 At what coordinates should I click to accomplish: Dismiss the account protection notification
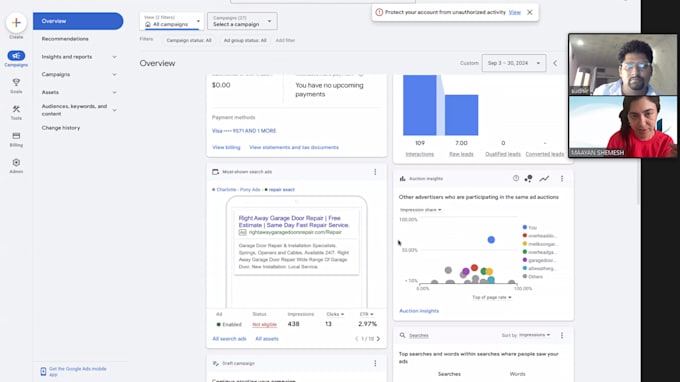tap(530, 12)
